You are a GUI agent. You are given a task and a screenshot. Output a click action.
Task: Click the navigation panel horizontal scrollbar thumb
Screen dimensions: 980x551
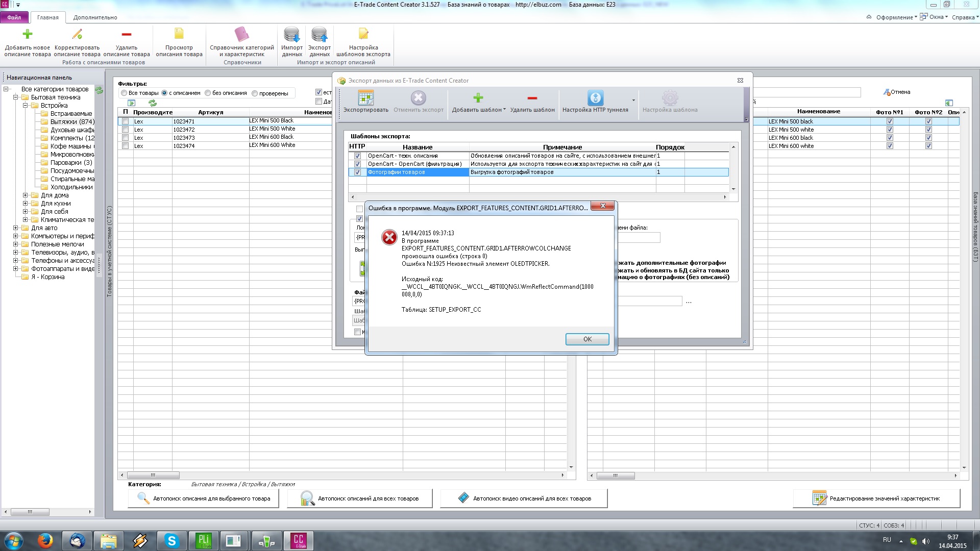(30, 512)
